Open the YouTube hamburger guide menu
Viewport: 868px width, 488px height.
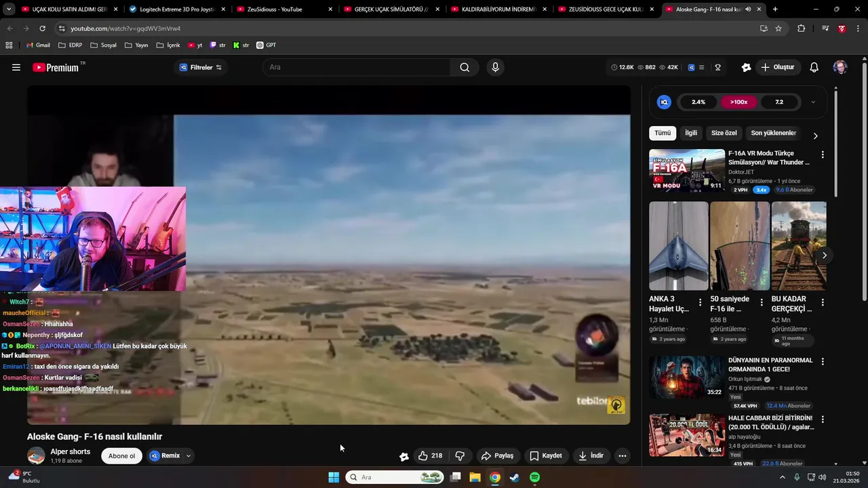[x=16, y=67]
